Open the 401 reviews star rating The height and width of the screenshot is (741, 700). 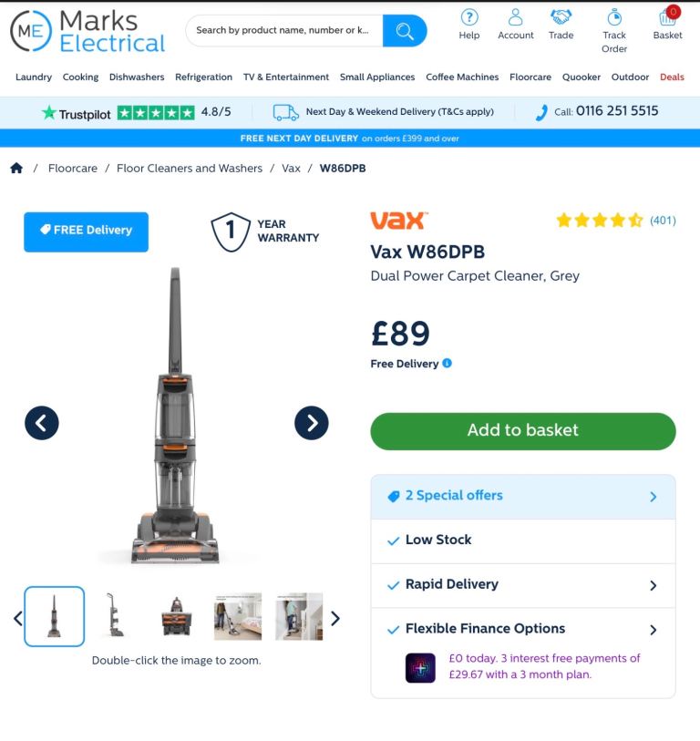tap(616, 221)
